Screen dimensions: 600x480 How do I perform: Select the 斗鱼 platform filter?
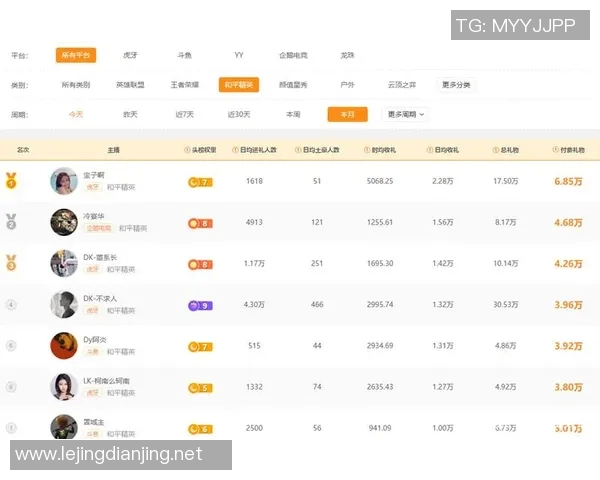(x=184, y=55)
